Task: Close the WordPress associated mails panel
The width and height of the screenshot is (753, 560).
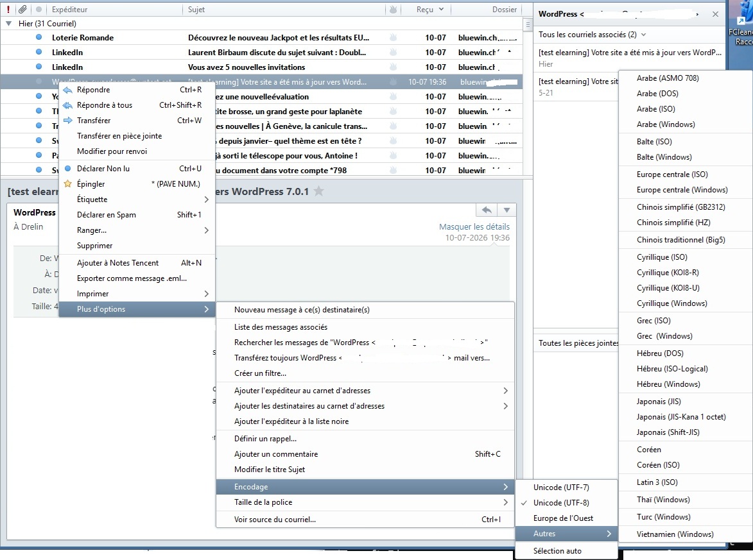Action: [x=716, y=14]
